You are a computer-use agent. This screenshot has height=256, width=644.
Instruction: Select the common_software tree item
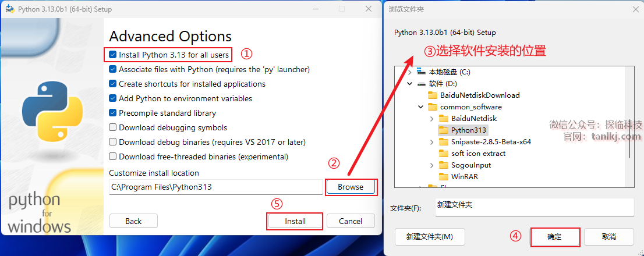click(x=470, y=107)
